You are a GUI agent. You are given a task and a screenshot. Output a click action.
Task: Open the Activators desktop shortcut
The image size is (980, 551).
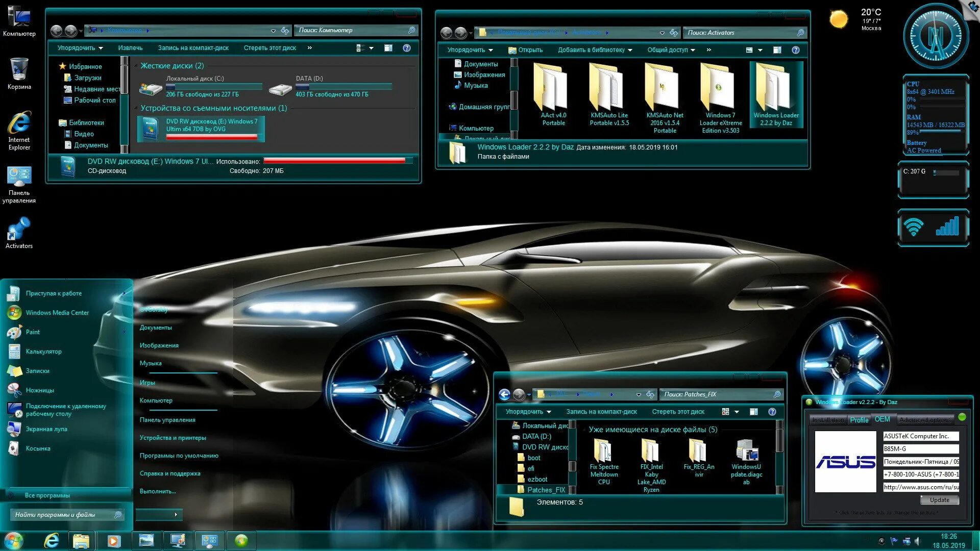[x=19, y=233]
